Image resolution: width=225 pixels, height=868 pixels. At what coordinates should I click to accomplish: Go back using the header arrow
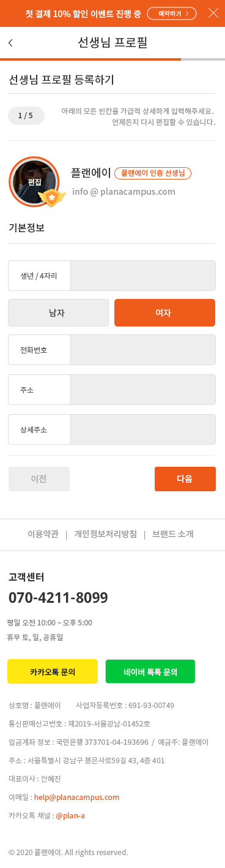pos(10,43)
